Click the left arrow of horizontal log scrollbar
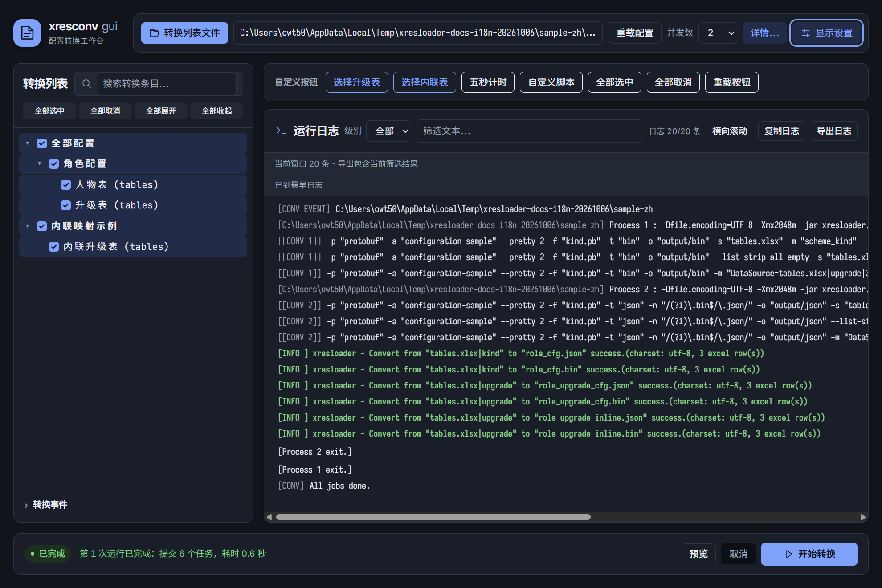The width and height of the screenshot is (882, 588). click(x=269, y=517)
